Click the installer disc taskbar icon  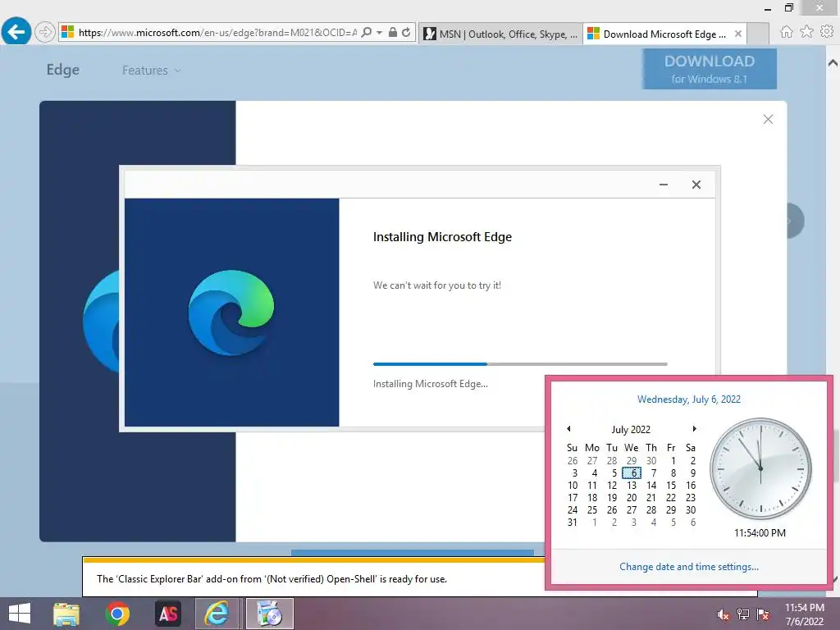(269, 614)
